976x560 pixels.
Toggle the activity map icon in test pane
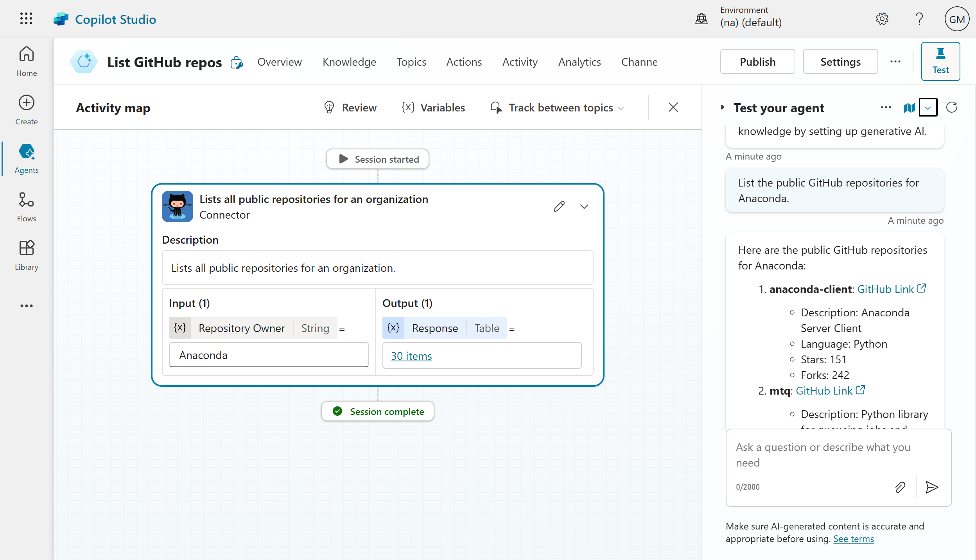click(909, 108)
